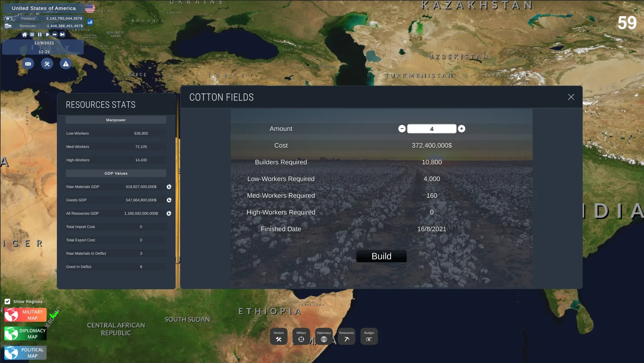Open the mail messages icon

tap(28, 64)
